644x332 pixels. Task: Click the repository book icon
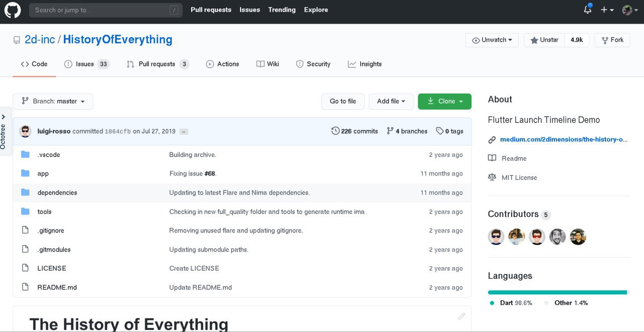pyautogui.click(x=17, y=40)
